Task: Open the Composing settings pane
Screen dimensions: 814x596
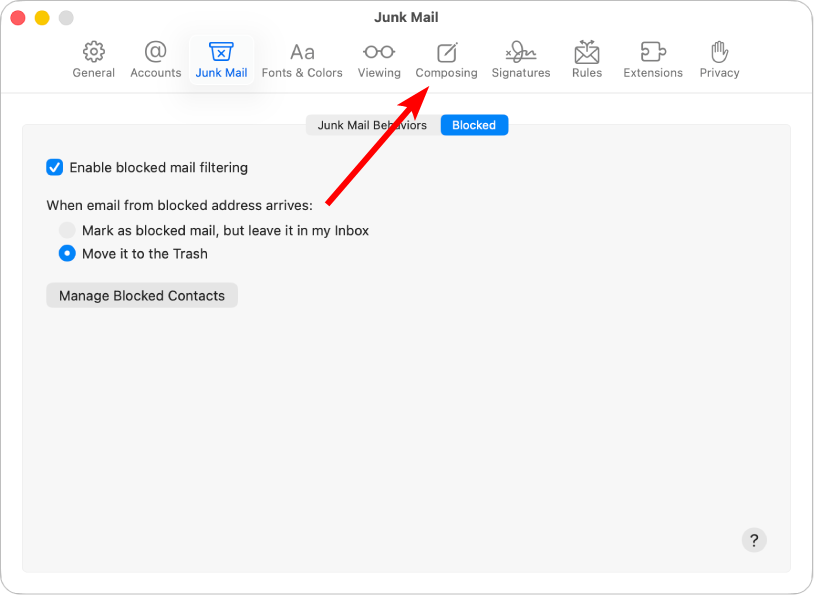Action: (x=446, y=59)
